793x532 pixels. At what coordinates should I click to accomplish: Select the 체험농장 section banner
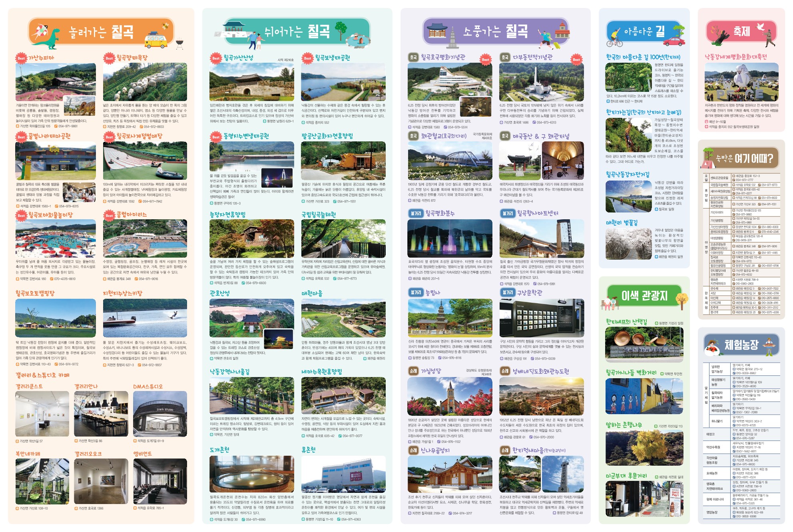[741, 345]
